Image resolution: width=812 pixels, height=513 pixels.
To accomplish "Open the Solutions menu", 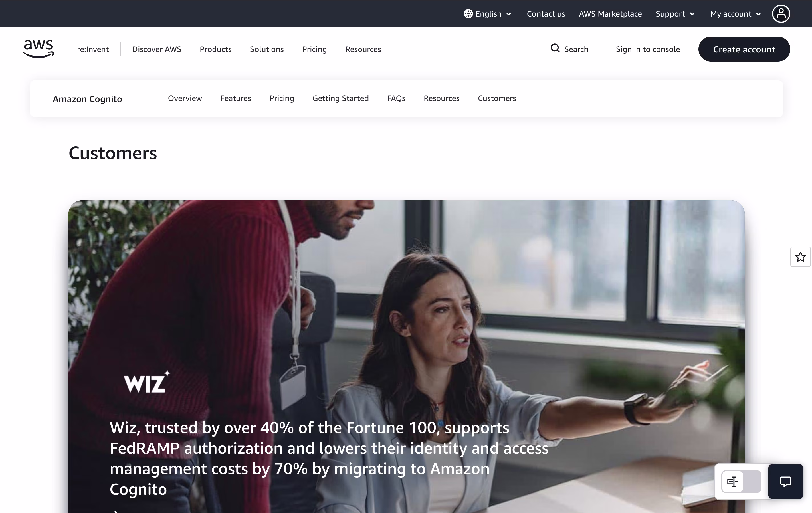I will pos(266,49).
